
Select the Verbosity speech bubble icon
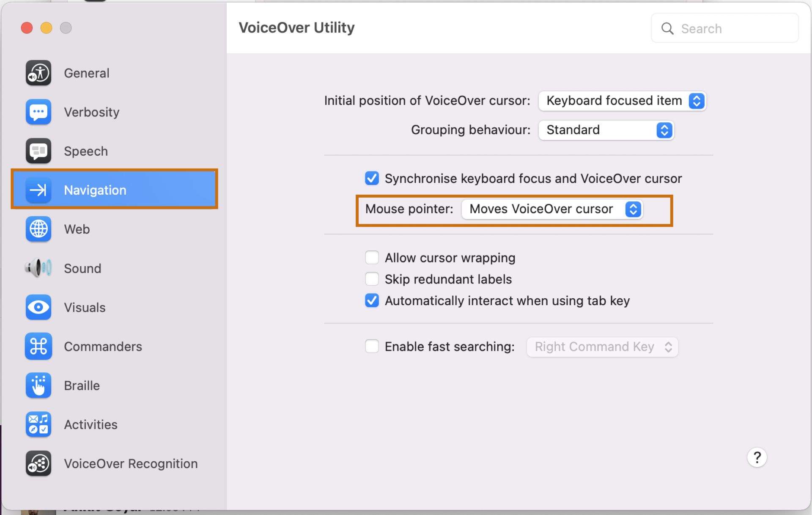(x=38, y=112)
